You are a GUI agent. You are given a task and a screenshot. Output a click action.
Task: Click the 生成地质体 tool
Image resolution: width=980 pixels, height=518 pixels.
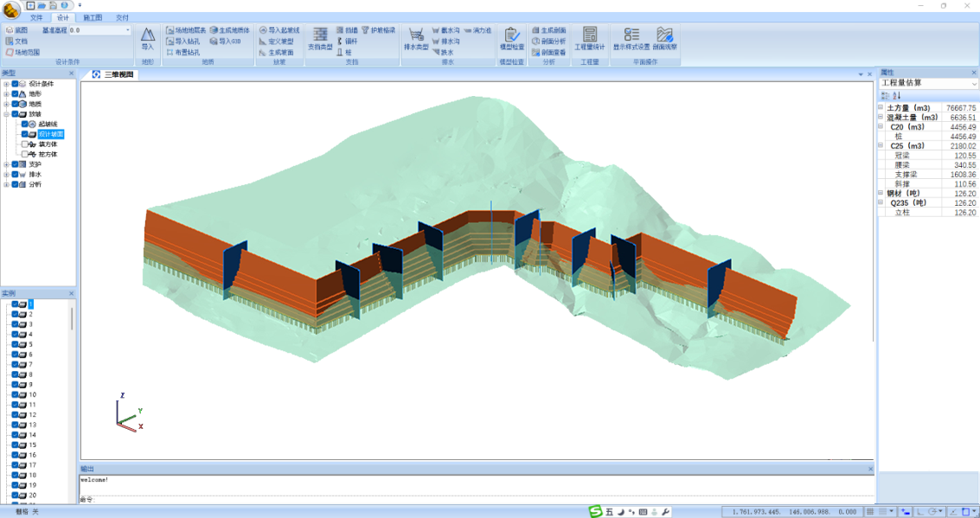(229, 29)
